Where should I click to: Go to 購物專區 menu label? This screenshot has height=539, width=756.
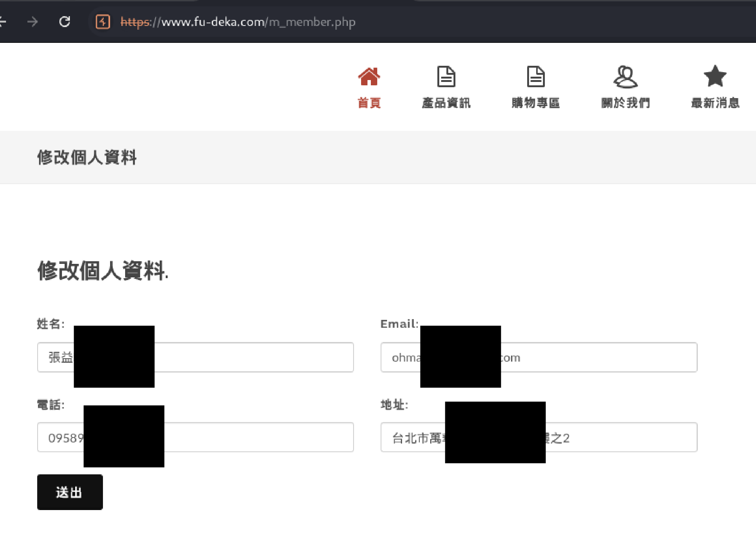coord(536,103)
